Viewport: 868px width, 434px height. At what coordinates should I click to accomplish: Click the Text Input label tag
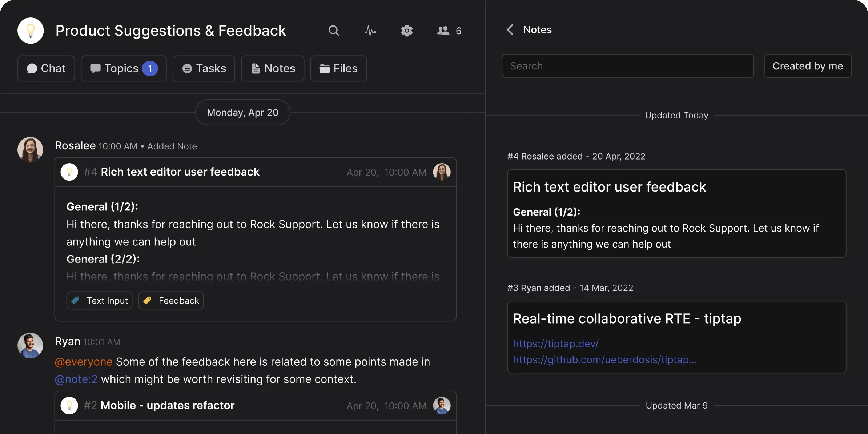point(99,301)
